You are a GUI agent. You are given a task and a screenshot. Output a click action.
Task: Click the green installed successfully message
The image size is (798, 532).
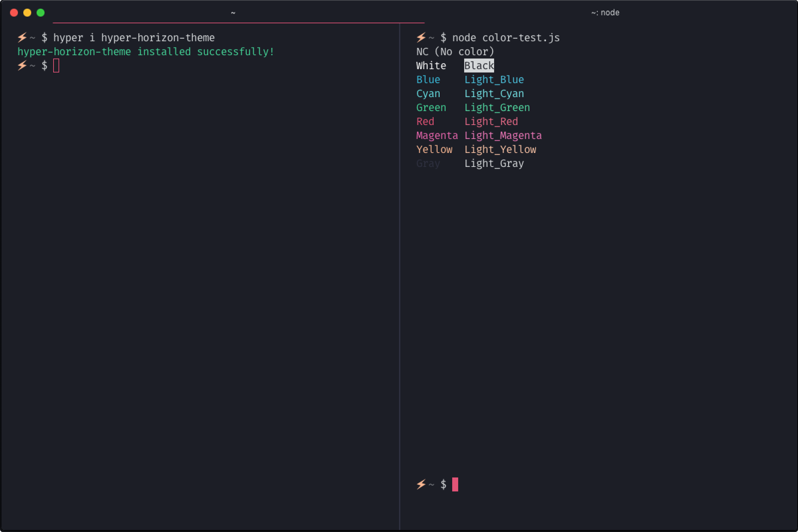tap(146, 52)
